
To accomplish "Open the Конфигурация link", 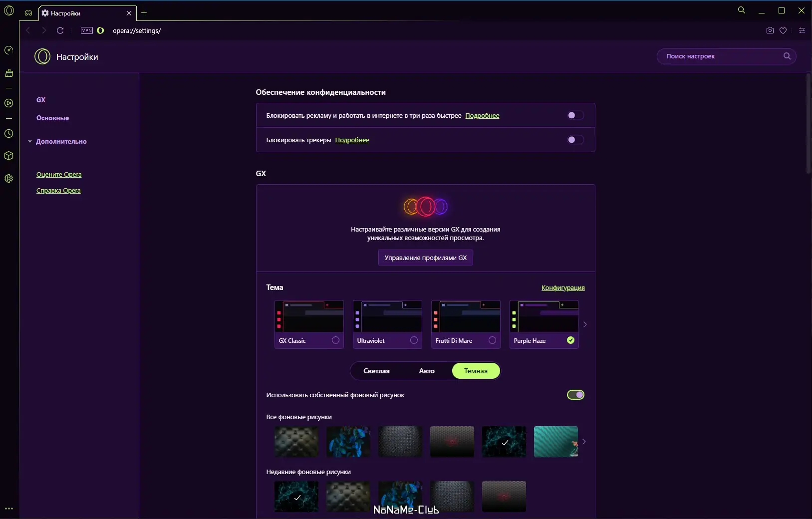I will click(563, 288).
